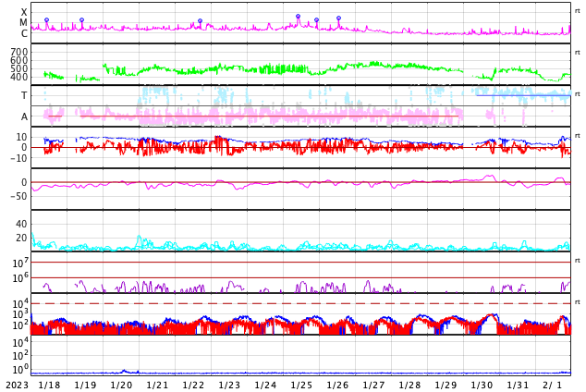Click the 10^7 axis tick label

[20, 263]
